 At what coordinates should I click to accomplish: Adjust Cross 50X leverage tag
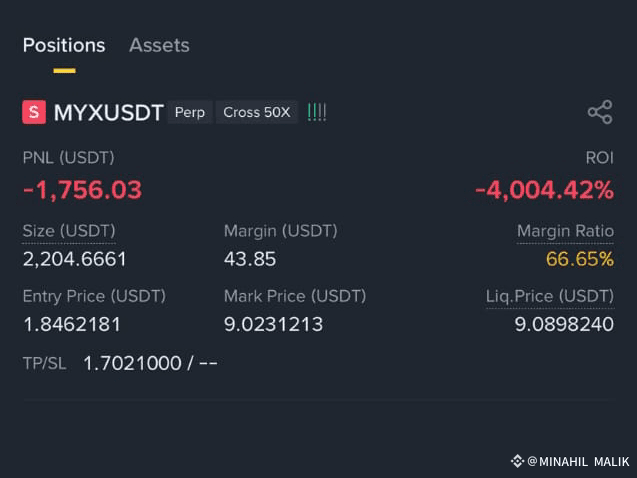click(x=257, y=112)
